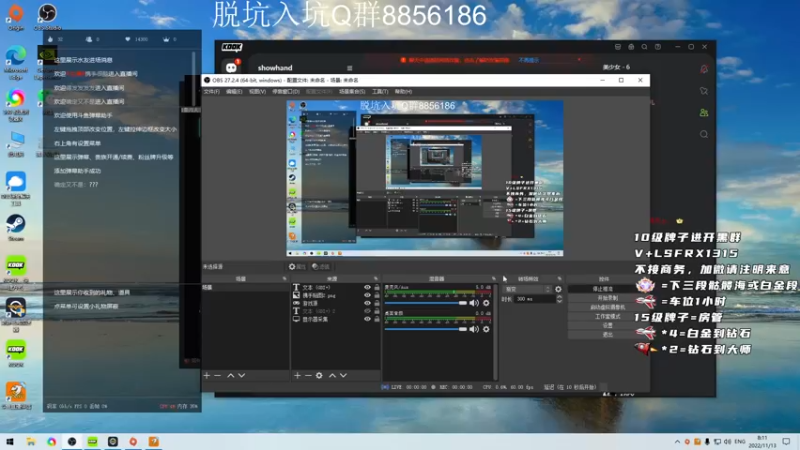Mute the 桌面音频 speaker icon
This screenshot has height=450, width=800.
[x=474, y=329]
